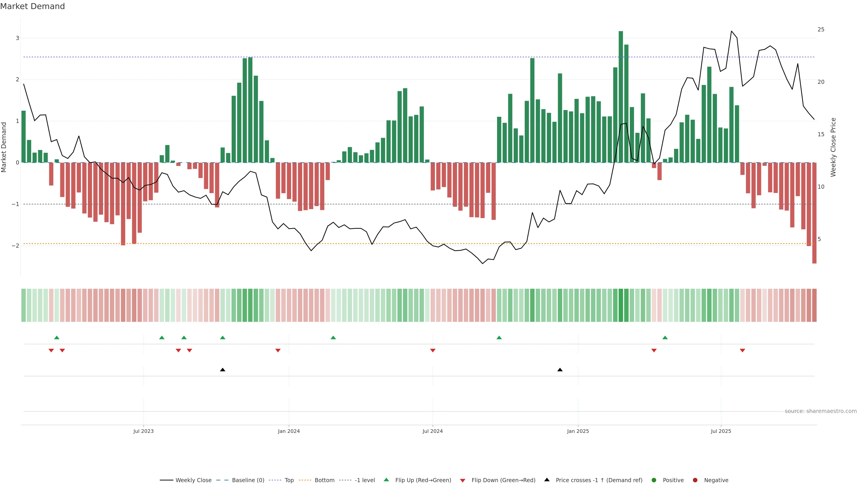Click the green Flip Up legend triangle icon
This screenshot has width=868, height=488.
click(387, 480)
